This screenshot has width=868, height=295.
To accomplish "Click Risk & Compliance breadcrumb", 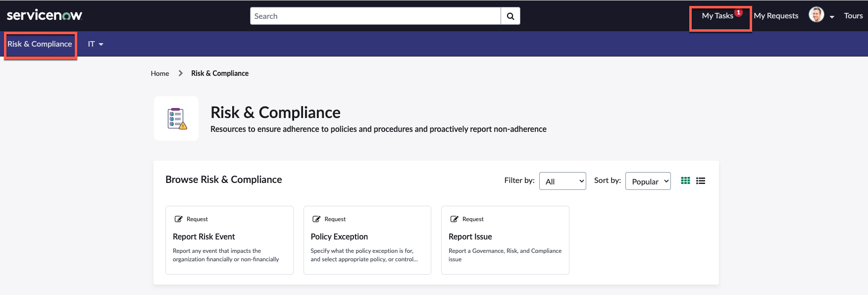I will click(x=220, y=73).
